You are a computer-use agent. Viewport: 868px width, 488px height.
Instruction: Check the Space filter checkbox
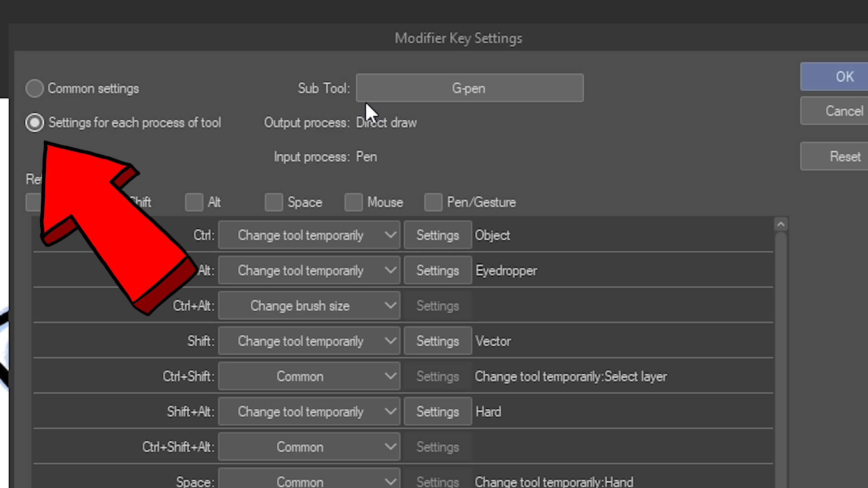click(274, 202)
